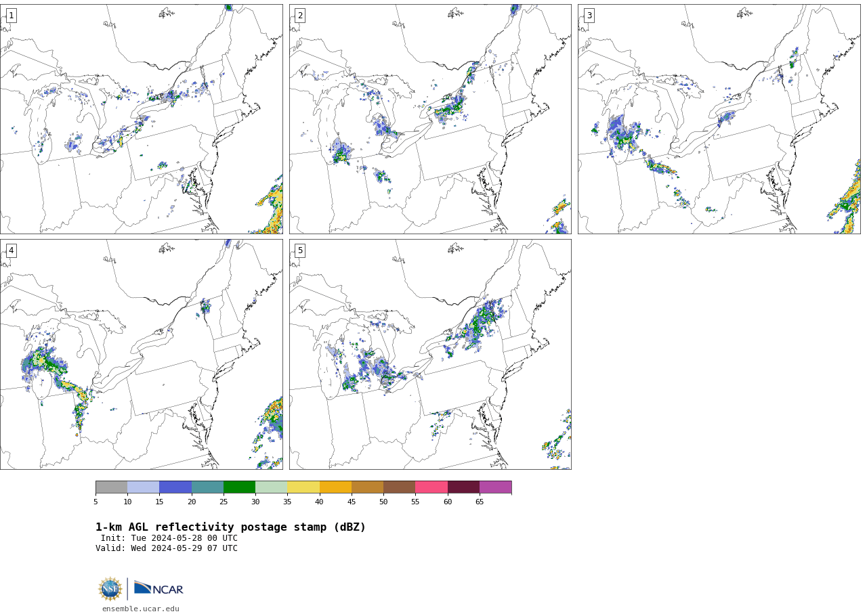Select the gray 5-10 dBZ swatch
The width and height of the screenshot is (867, 616).
(111, 487)
